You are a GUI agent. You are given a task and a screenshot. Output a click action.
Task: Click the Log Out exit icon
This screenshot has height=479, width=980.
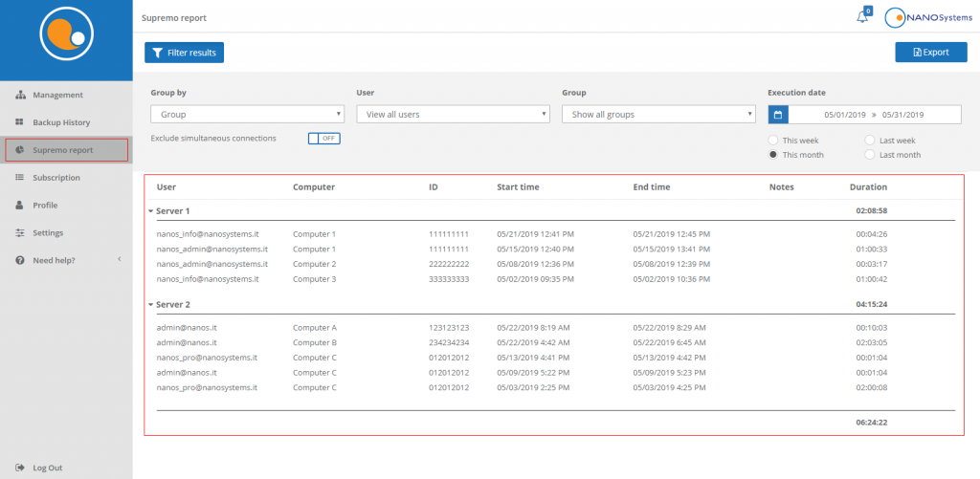tap(19, 468)
